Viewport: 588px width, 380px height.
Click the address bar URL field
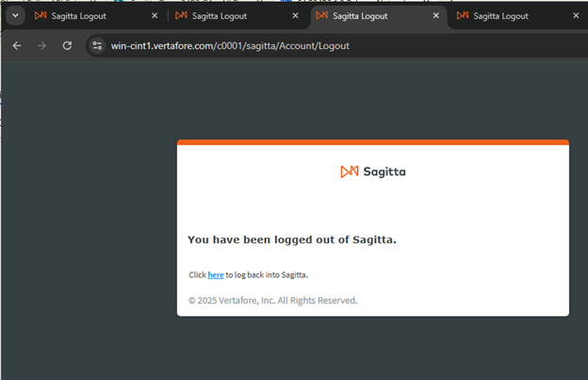230,46
